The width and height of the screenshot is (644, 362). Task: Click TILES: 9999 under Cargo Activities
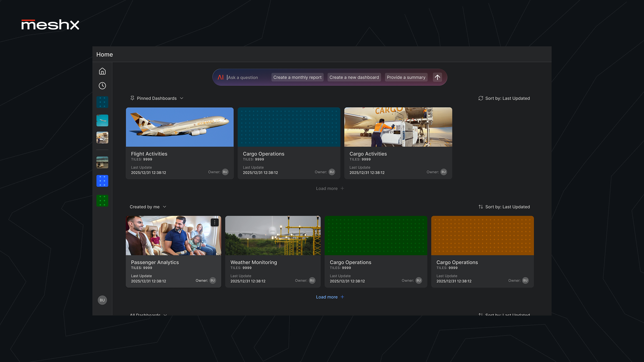click(360, 159)
